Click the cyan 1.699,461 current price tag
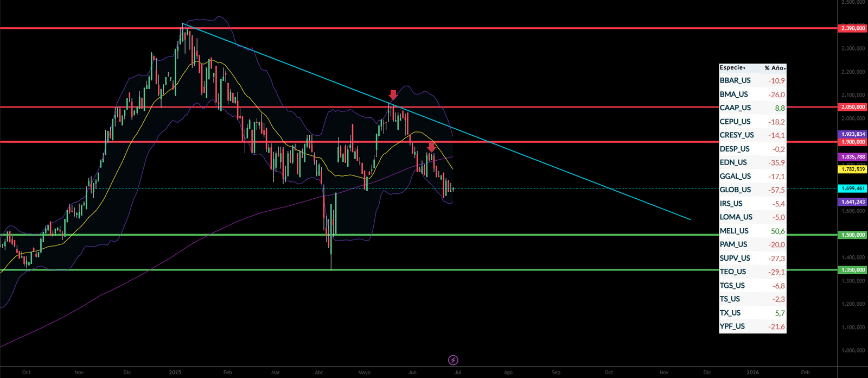The image size is (868, 378). point(853,188)
